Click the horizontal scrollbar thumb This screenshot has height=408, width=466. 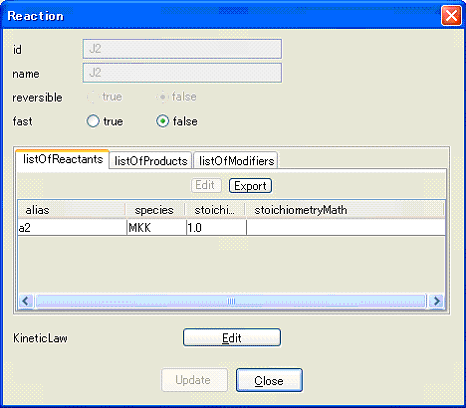(231, 301)
